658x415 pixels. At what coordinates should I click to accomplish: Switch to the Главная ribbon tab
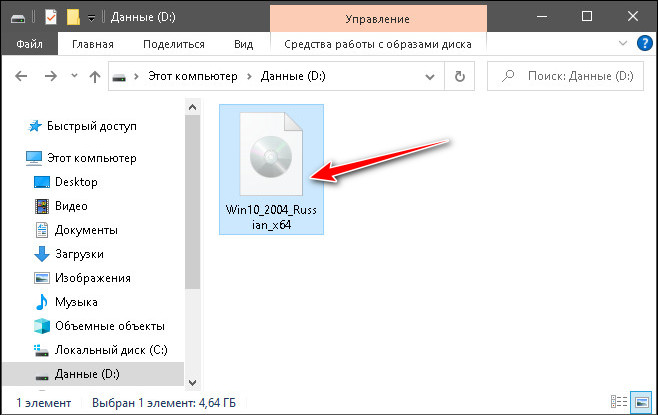93,44
